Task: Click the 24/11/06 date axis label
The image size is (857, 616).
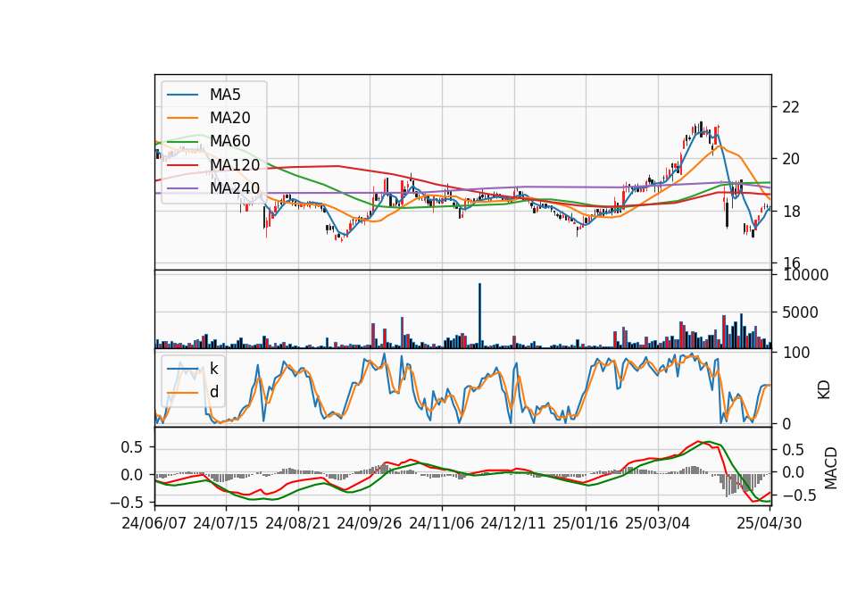Action: [x=442, y=523]
